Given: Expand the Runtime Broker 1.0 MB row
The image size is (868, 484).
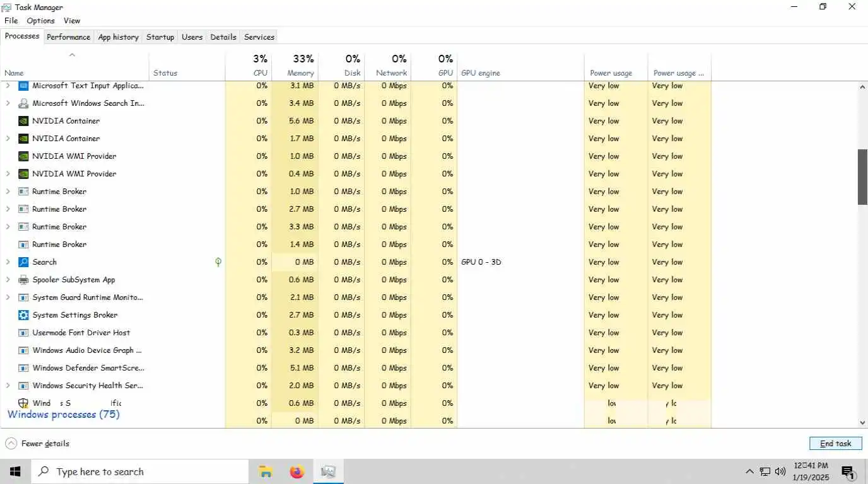Looking at the screenshot, I should [8, 192].
